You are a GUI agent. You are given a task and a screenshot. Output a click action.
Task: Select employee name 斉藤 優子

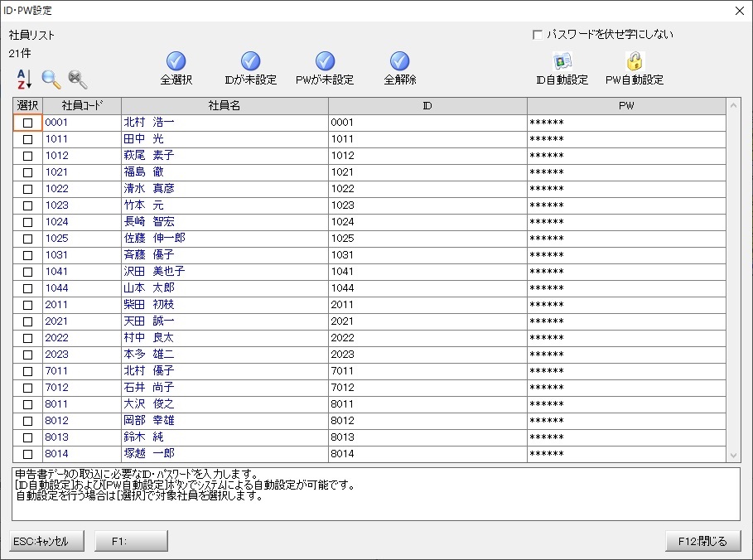224,255
